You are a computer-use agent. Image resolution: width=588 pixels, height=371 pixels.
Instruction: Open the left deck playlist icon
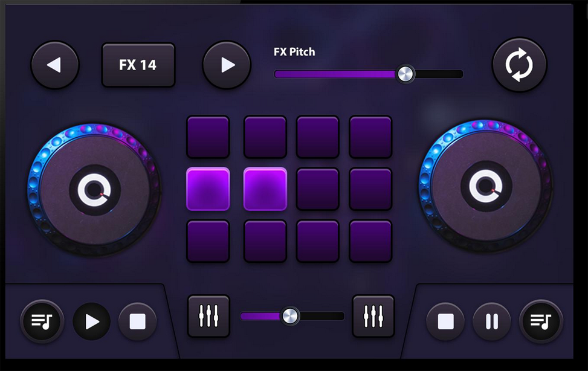[42, 321]
